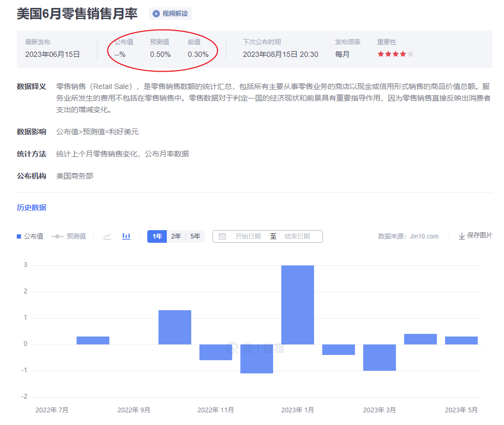Screen dimensions: 504x425
Task: Click the 保存图片 save image text
Action: (x=479, y=236)
